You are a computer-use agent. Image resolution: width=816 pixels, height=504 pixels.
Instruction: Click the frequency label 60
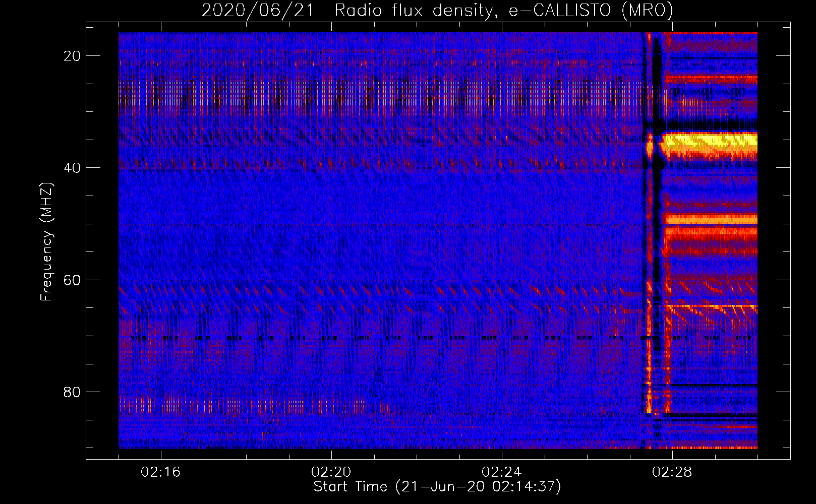click(x=73, y=280)
